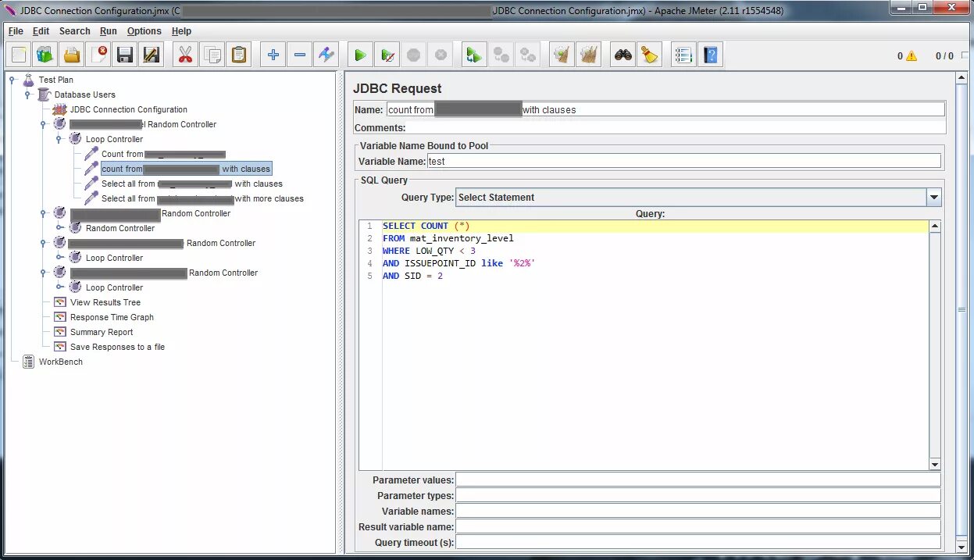Save the test plan using the disk icon

[x=125, y=54]
